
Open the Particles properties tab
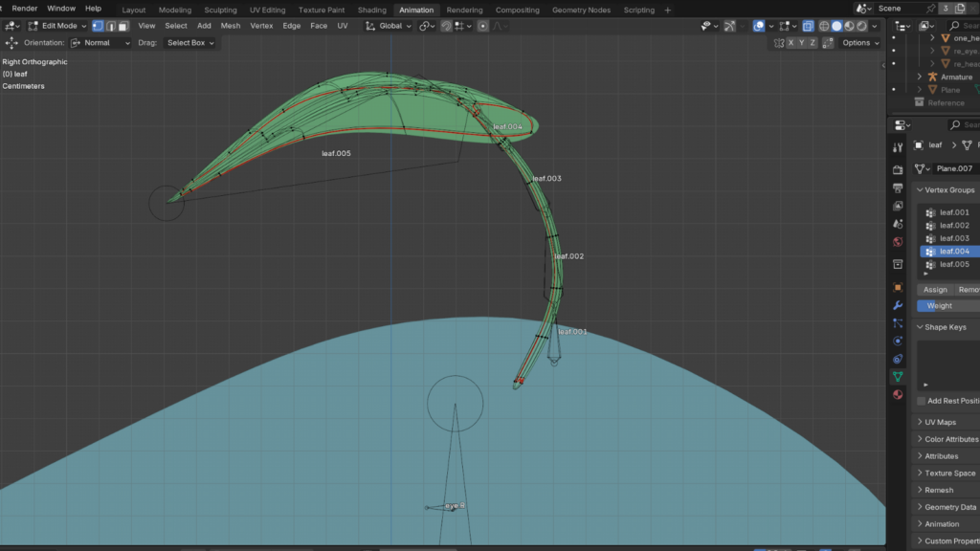click(x=898, y=323)
